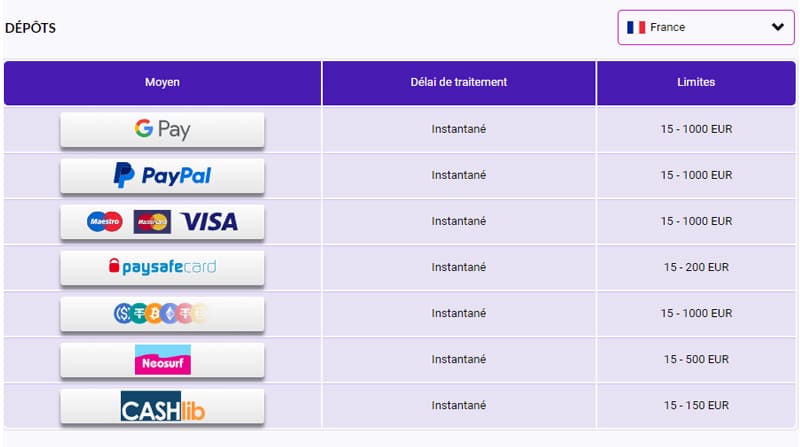
Task: Click the French flag icon
Action: point(636,27)
